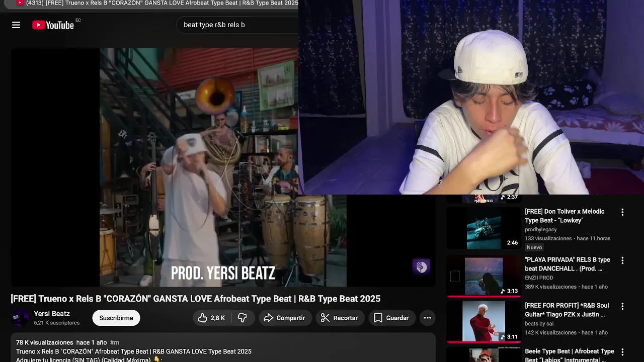Viewport: 644px width, 362px height.
Task: Click the search field with 'beat type r&b rels b'
Action: (236, 25)
